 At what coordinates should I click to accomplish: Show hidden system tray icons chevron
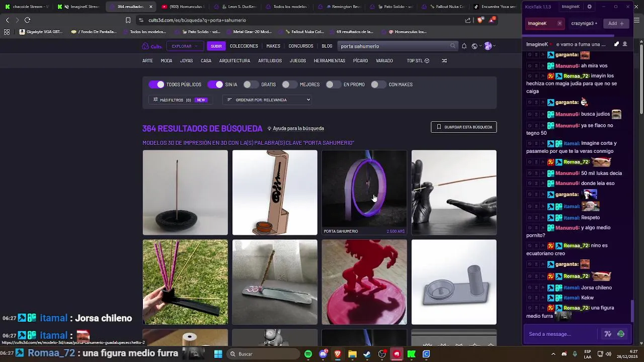[553, 354]
